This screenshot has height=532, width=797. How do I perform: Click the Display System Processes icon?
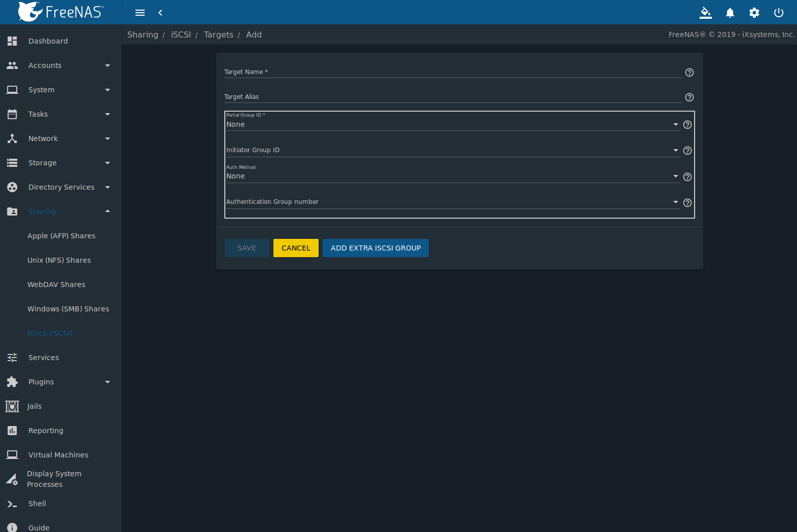[12, 479]
